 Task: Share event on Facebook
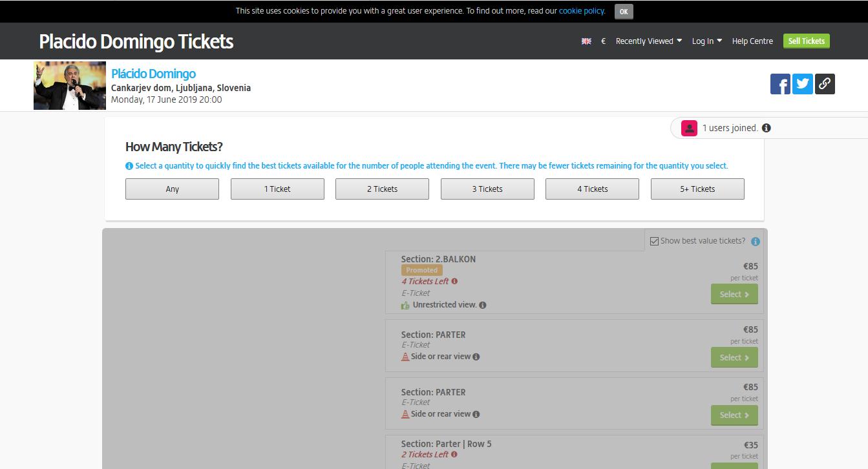(x=780, y=84)
